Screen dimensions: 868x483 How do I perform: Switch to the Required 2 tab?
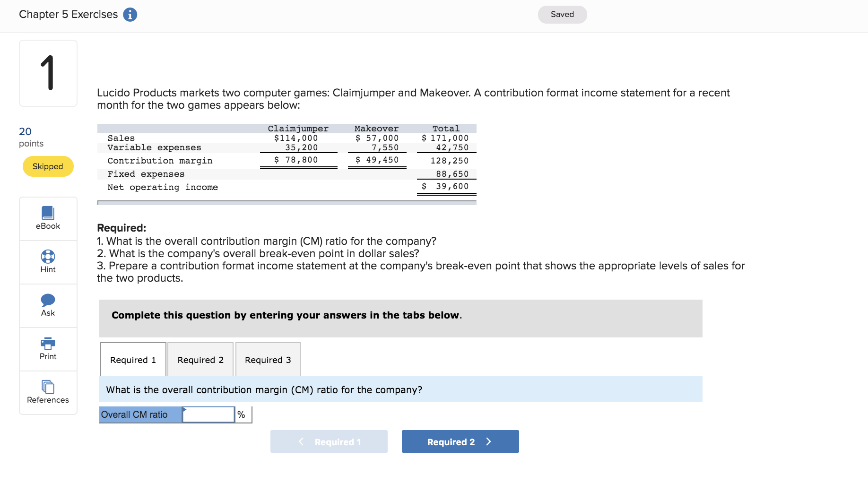click(200, 360)
